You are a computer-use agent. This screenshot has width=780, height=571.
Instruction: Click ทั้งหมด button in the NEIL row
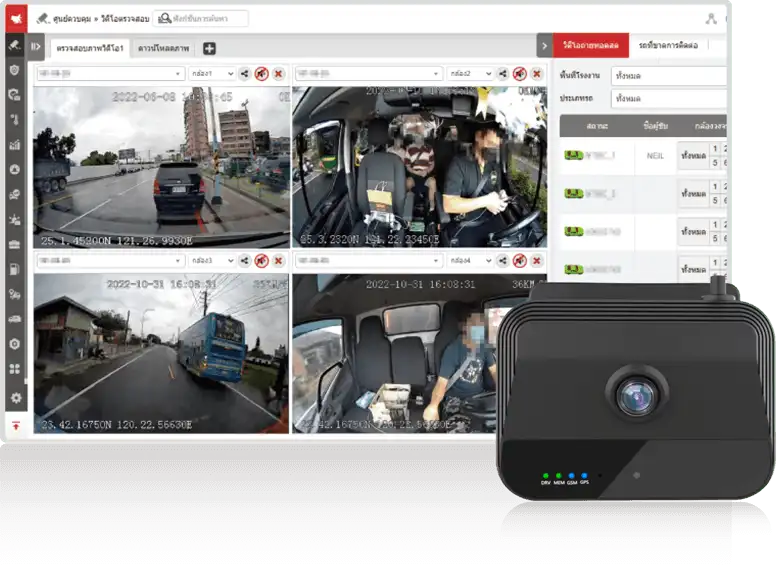693,156
